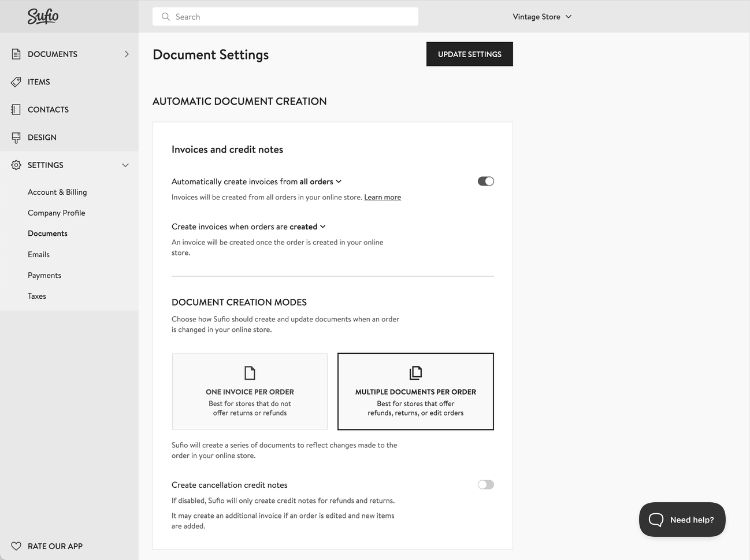
Task: Click the chat bubble icon in Need help
Action: coord(656,520)
